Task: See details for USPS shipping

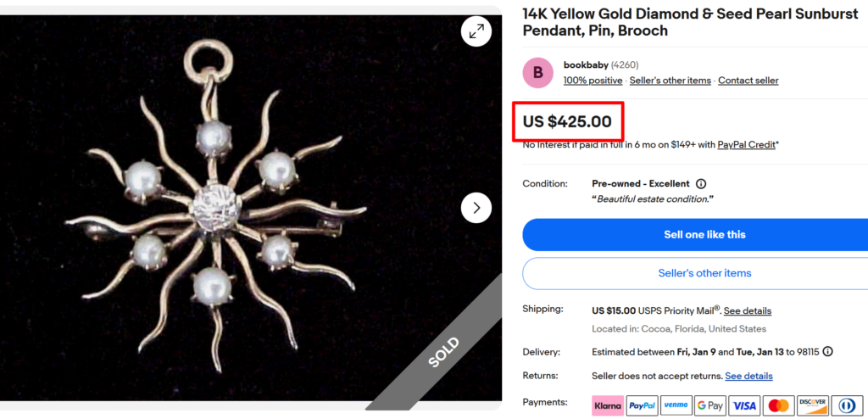Action: [x=747, y=310]
